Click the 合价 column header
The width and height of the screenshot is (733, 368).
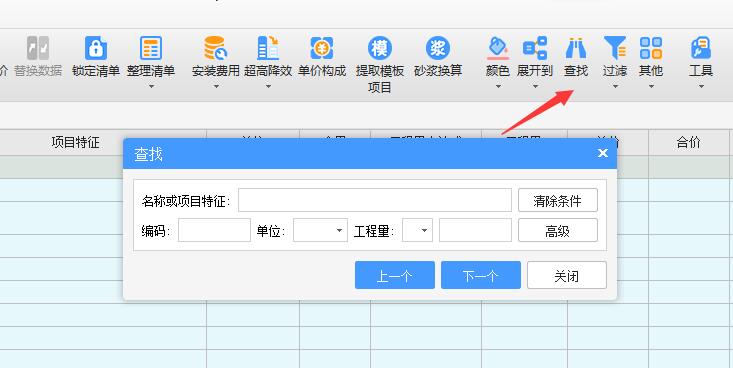(x=688, y=142)
